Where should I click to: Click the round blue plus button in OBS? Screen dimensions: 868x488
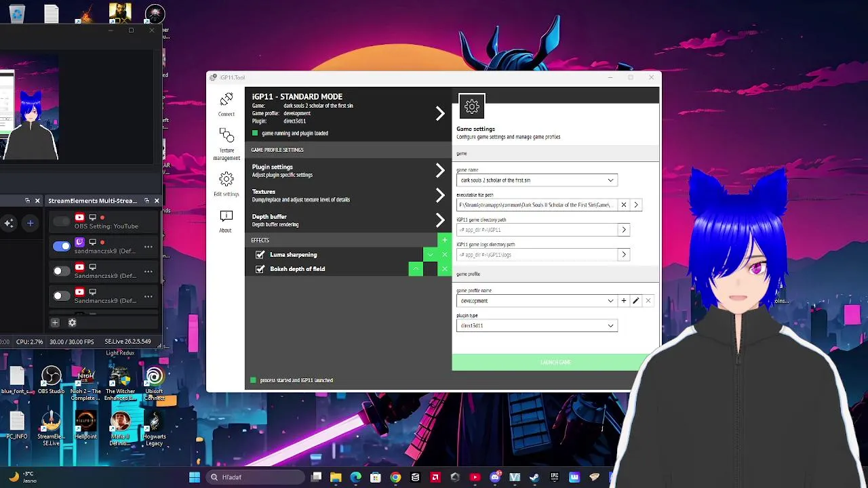30,222
